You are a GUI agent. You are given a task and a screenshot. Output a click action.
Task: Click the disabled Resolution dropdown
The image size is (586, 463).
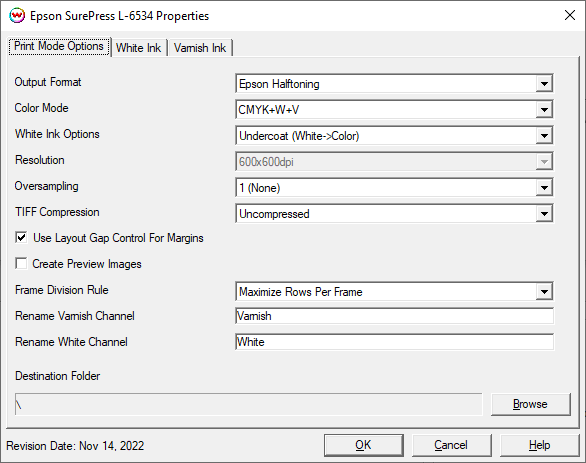tap(394, 161)
